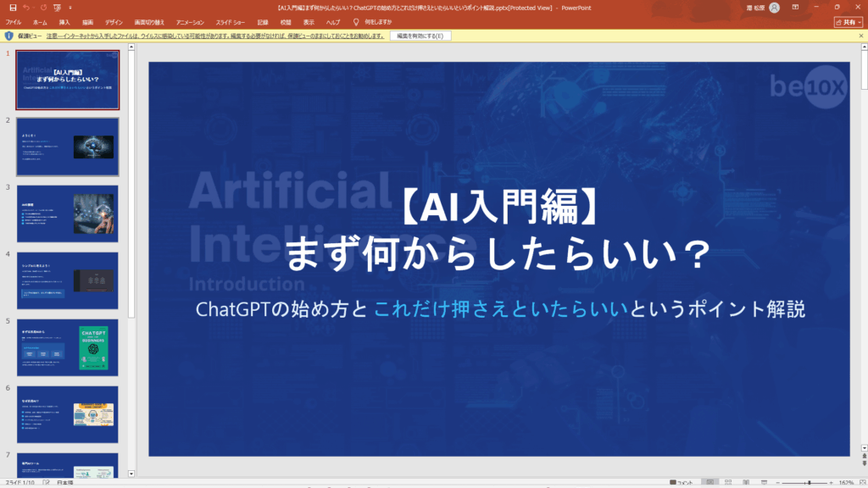
Task: Click thumbnail panel scroll up arrow
Action: tap(131, 47)
